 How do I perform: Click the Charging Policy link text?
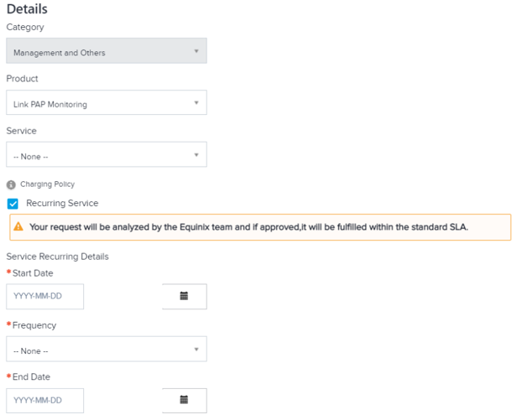tap(48, 184)
